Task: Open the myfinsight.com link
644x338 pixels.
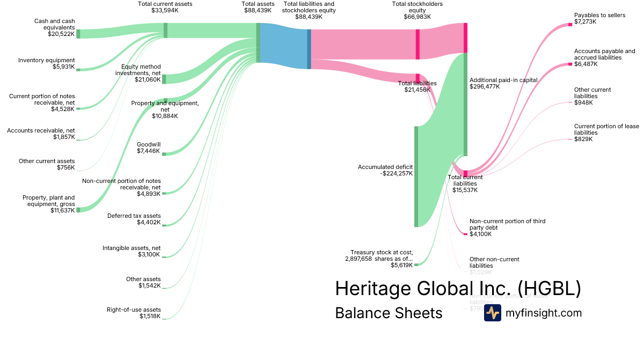Action: [544, 313]
